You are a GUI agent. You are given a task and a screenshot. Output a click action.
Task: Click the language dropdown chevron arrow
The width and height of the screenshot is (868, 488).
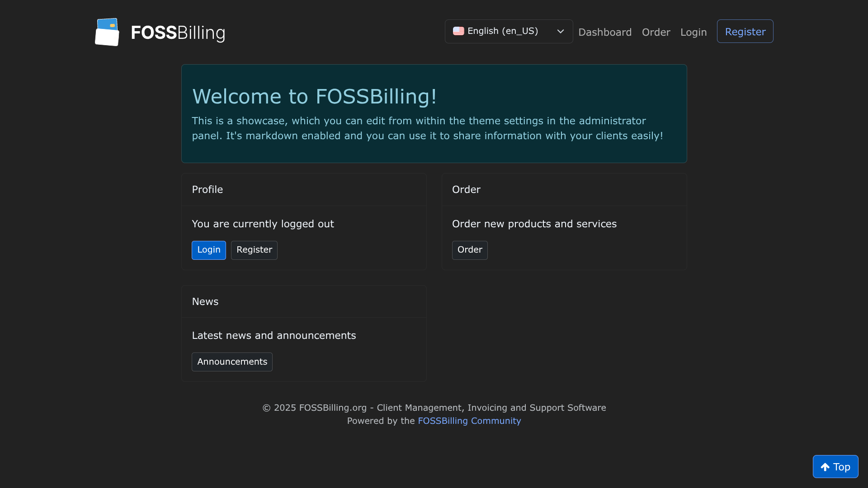561,31
